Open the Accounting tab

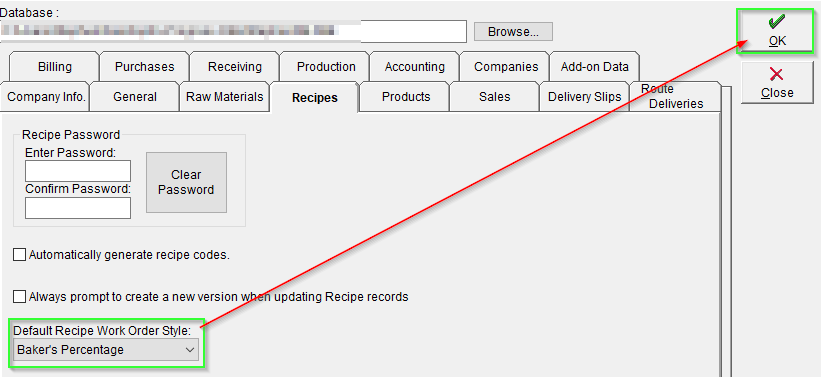[415, 66]
